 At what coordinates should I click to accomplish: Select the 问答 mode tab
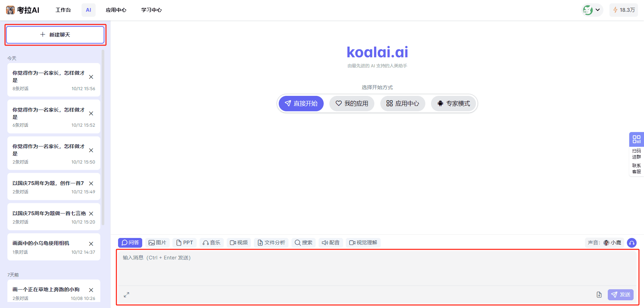coord(130,243)
